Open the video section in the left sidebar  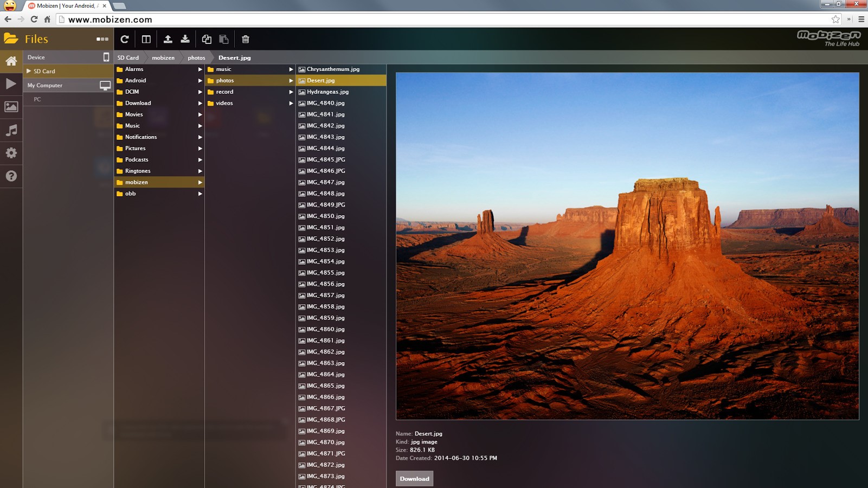pyautogui.click(x=11, y=84)
